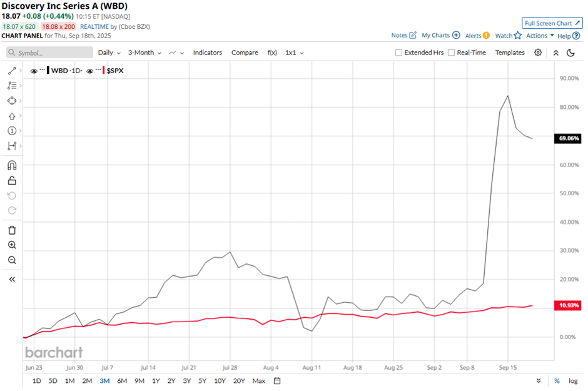
Task: Click the 10.93% SPX value label
Action: (x=569, y=305)
